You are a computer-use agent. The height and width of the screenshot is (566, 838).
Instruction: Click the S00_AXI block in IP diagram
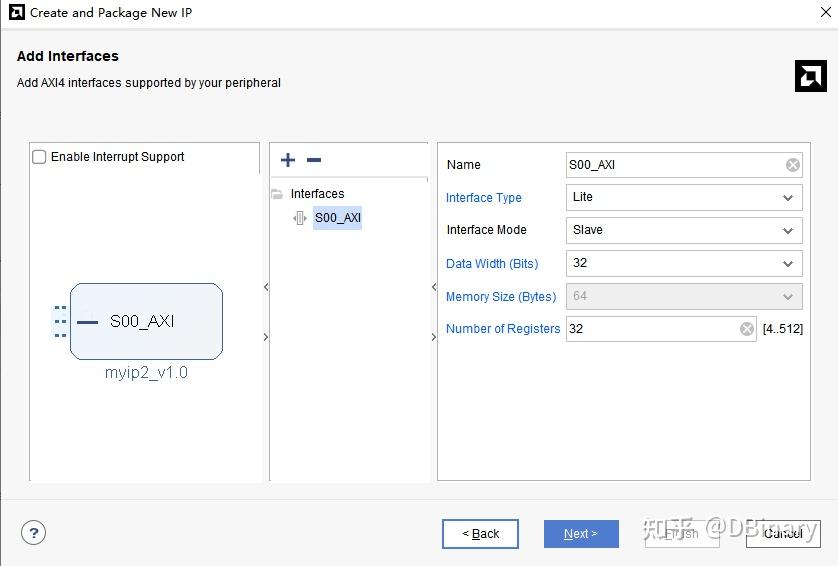coord(146,321)
